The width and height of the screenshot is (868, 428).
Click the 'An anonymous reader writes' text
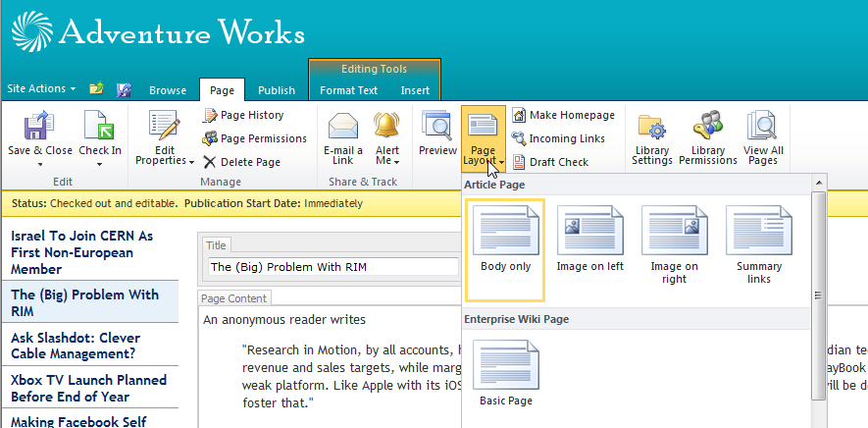(284, 320)
